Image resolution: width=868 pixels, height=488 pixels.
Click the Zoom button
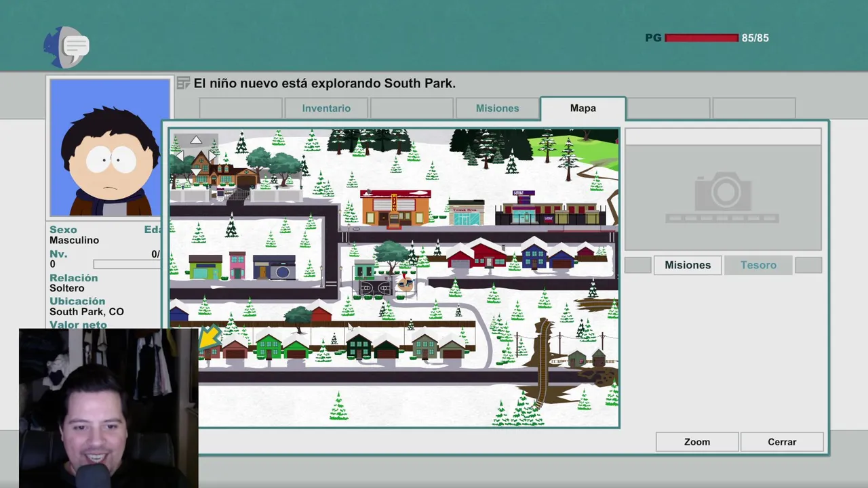(x=697, y=442)
